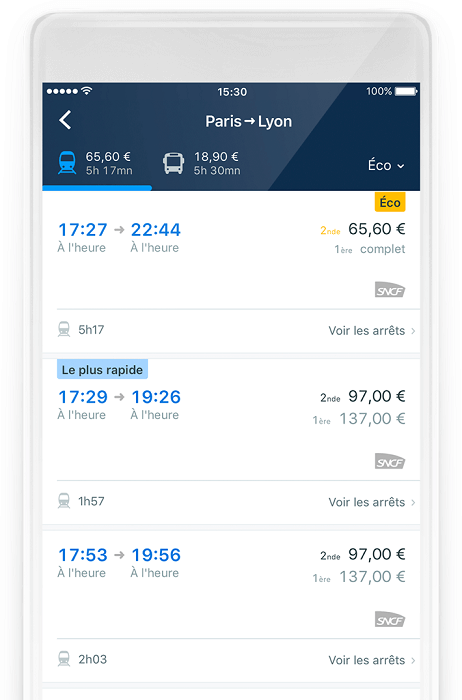Tap the back arrow icon
462x700 pixels.
tap(65, 120)
